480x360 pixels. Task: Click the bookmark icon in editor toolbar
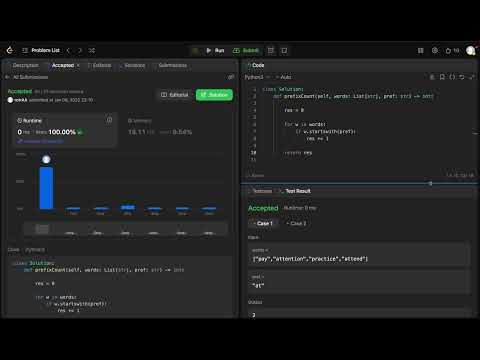(442, 77)
